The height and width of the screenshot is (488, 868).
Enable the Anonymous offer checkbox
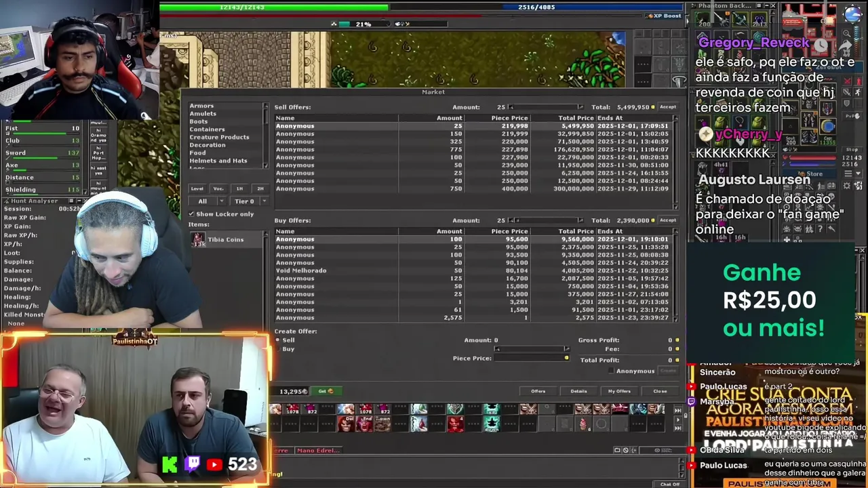[x=611, y=371]
